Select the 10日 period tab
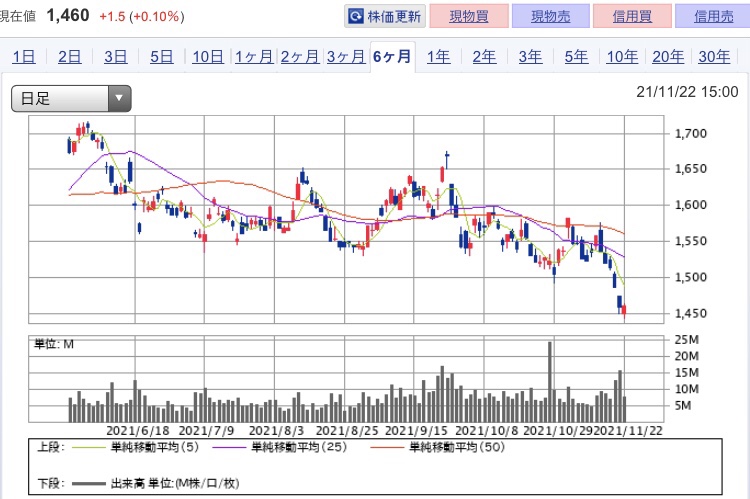Screen dimensions: 750x499 coord(208,57)
